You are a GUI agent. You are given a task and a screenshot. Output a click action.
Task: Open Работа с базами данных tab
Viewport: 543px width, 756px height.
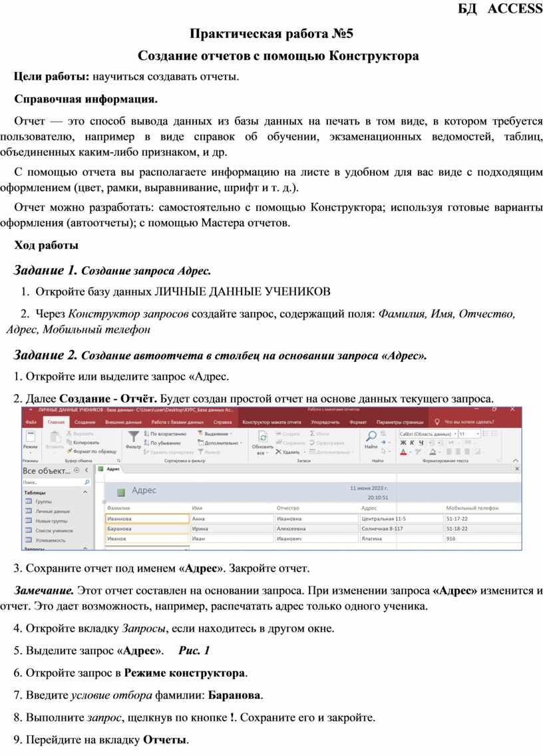(177, 422)
